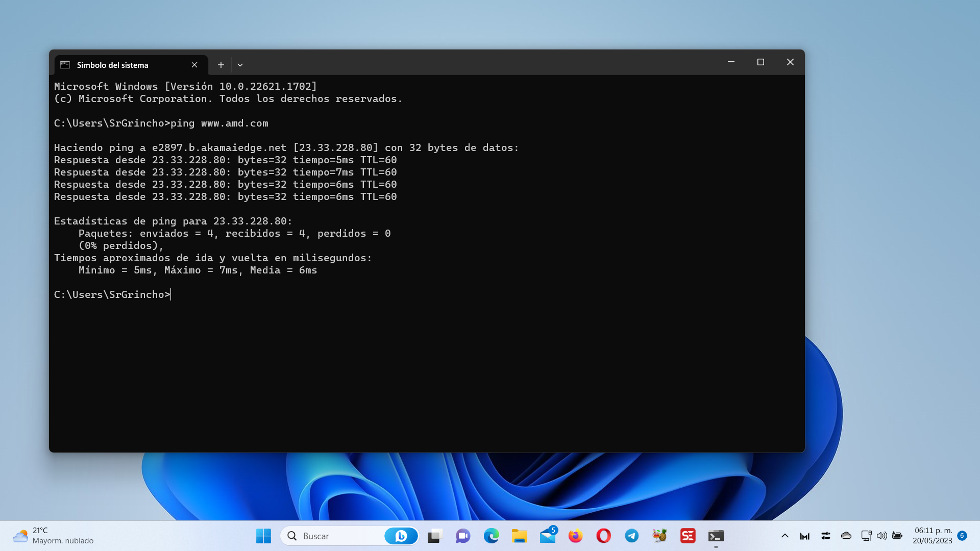Launch Microsoft Edge from taskbar
The height and width of the screenshot is (551, 980).
click(491, 536)
